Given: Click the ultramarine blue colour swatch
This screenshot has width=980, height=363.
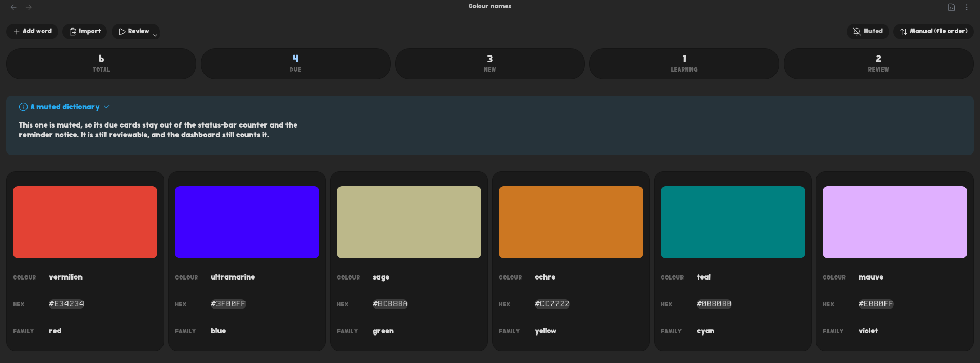Looking at the screenshot, I should coord(247,222).
